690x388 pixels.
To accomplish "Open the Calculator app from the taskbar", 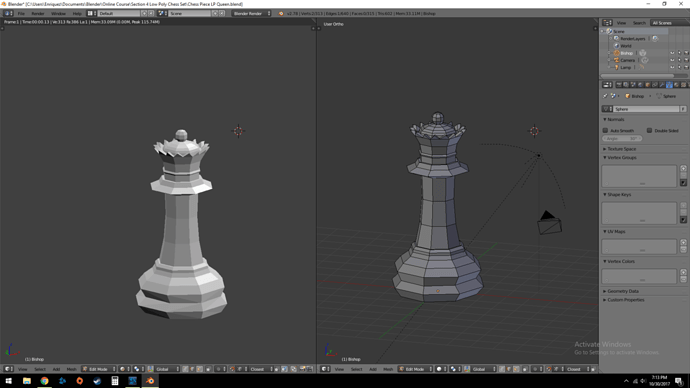I will click(115, 381).
